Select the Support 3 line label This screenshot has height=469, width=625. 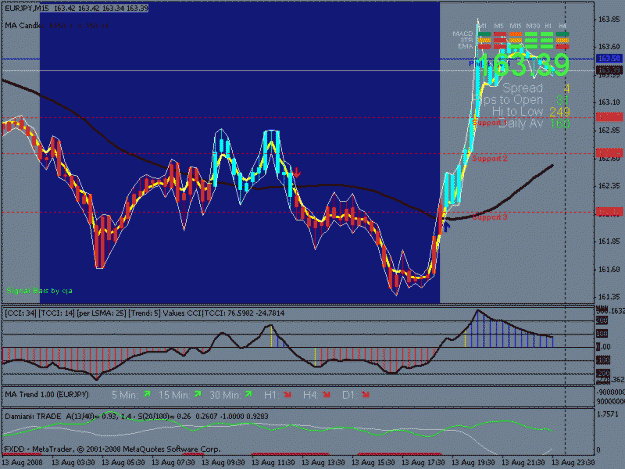pos(490,217)
